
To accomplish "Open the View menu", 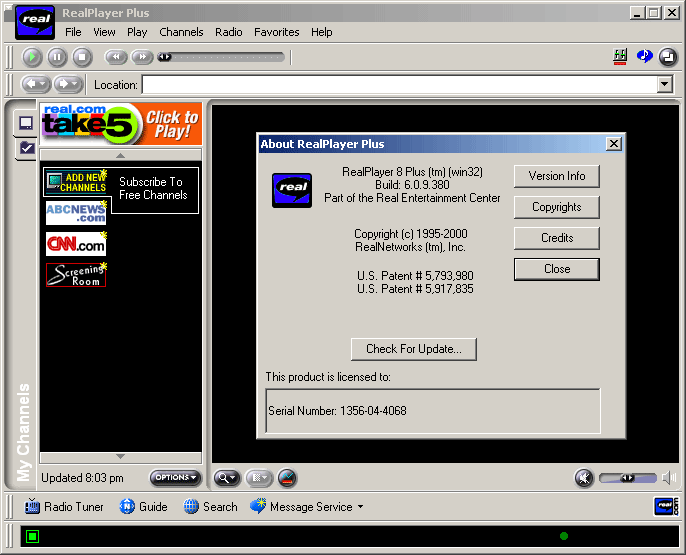I will pyautogui.click(x=104, y=32).
